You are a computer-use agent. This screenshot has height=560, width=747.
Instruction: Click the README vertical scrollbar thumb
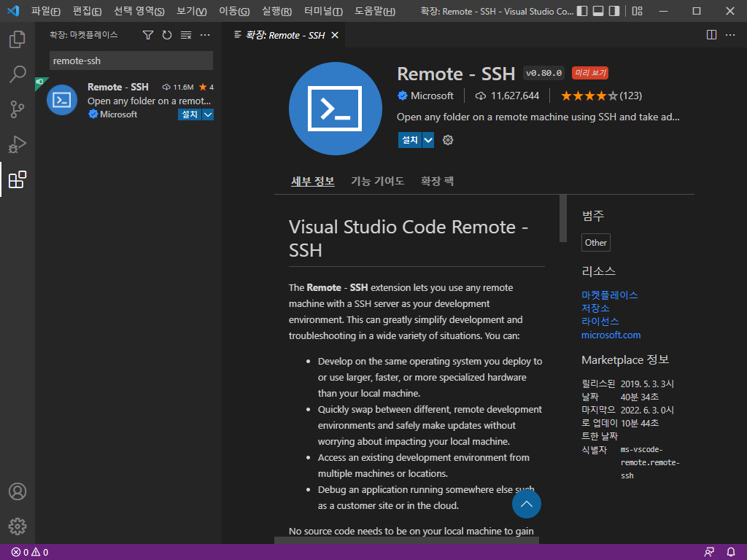point(562,218)
